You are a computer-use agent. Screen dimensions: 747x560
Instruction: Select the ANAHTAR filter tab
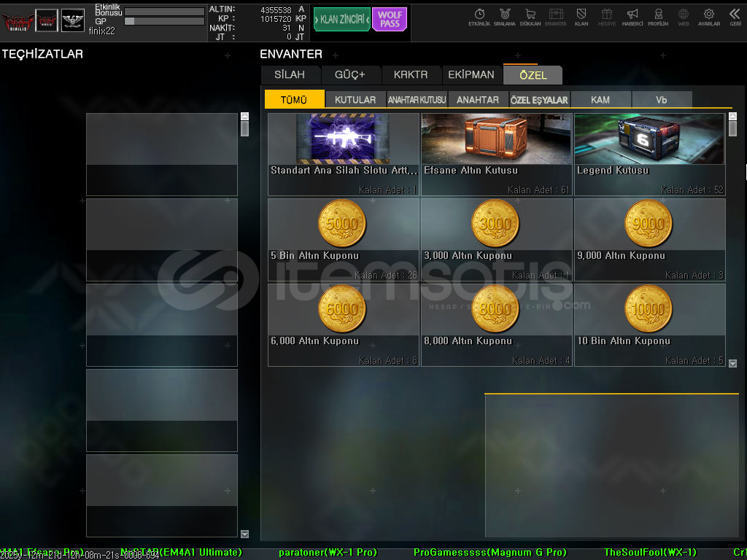(478, 100)
